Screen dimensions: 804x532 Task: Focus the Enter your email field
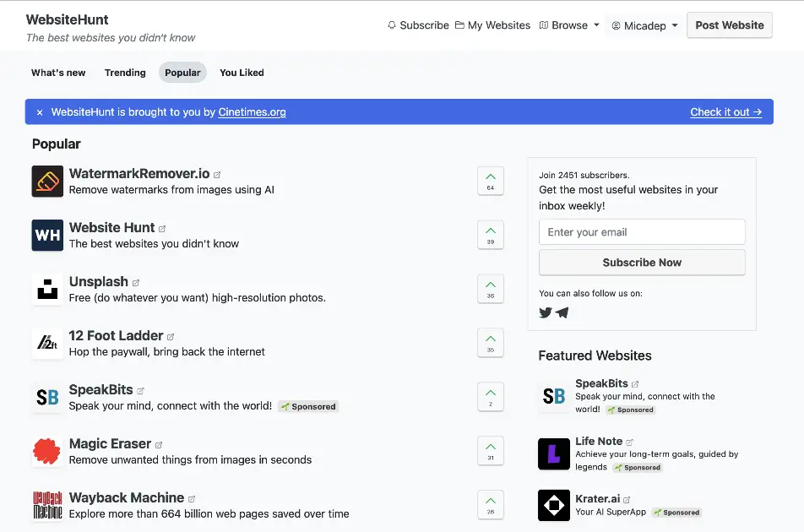642,232
